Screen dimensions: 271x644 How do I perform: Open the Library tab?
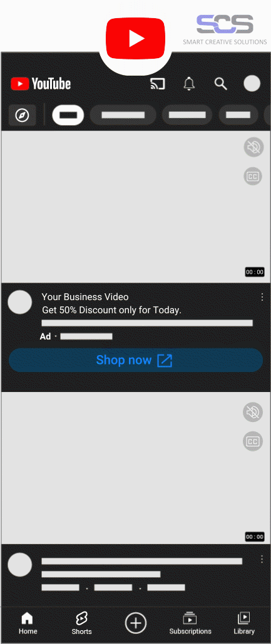coord(244,623)
